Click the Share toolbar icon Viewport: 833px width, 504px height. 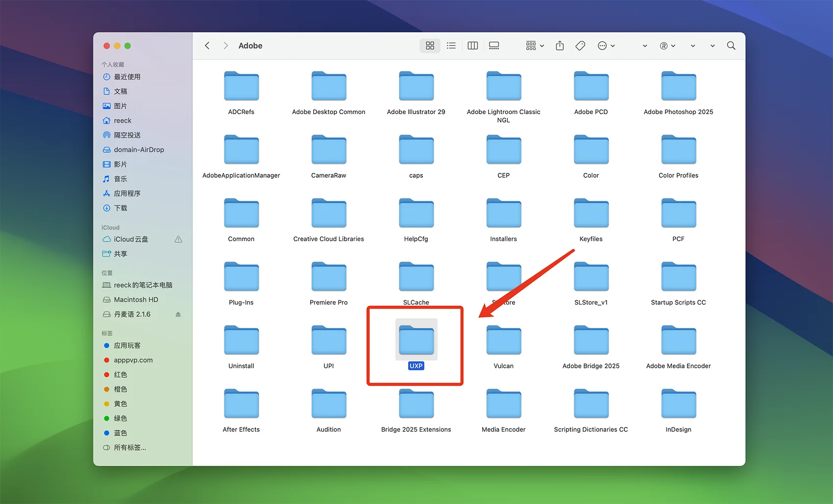560,46
